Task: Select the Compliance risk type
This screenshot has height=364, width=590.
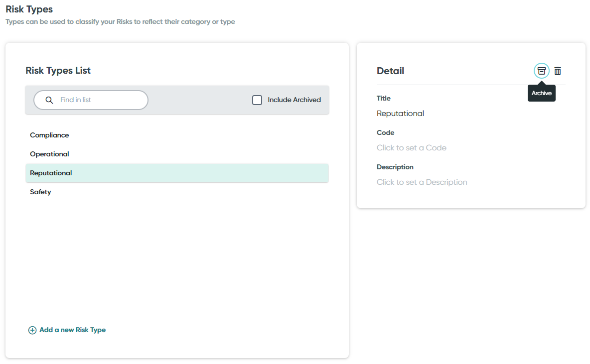Action: (177, 135)
